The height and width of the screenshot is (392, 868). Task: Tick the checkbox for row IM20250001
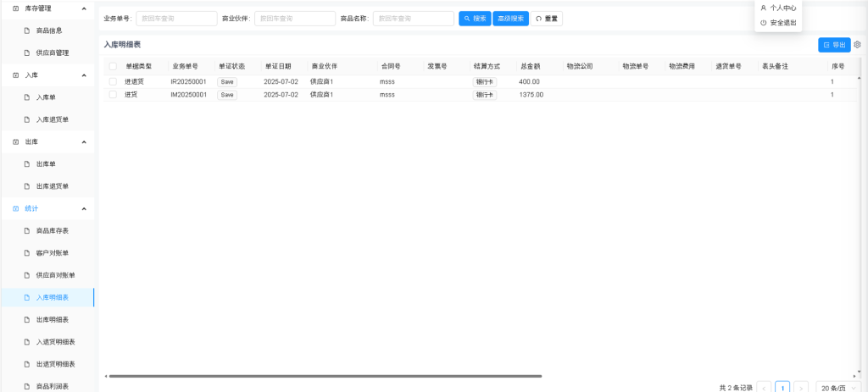[x=113, y=95]
